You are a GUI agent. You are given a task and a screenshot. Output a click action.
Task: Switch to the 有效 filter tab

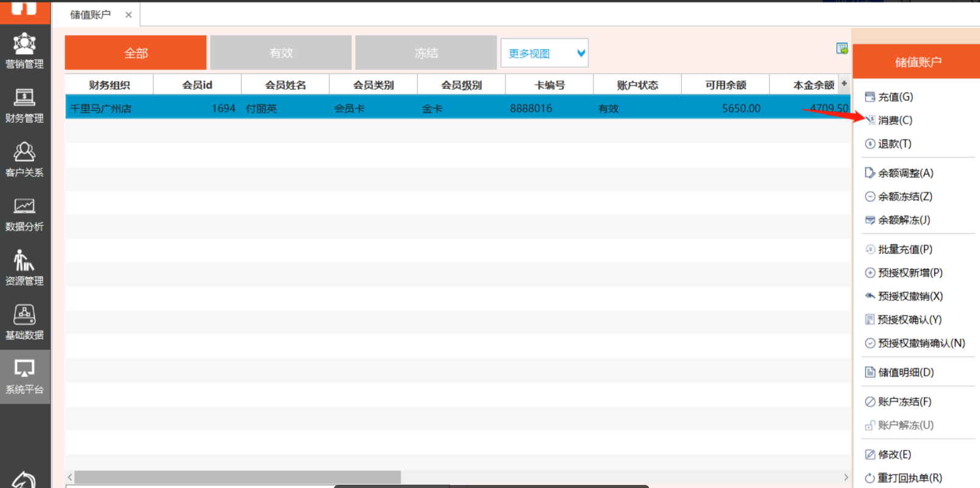click(x=281, y=53)
